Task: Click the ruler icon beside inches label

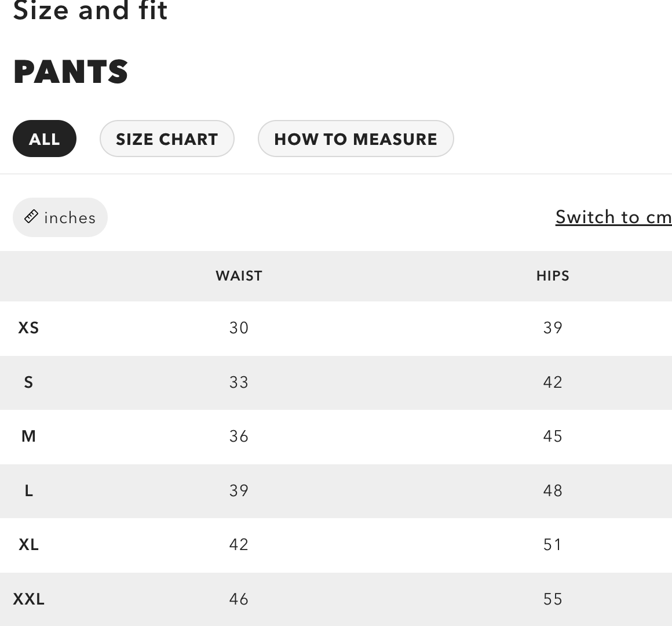Action: [32, 217]
